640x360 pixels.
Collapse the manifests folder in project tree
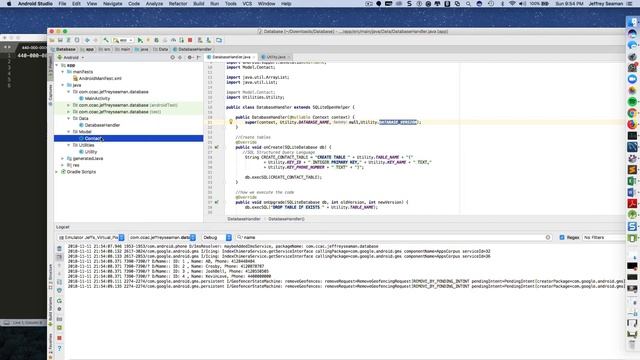pyautogui.click(x=63, y=72)
